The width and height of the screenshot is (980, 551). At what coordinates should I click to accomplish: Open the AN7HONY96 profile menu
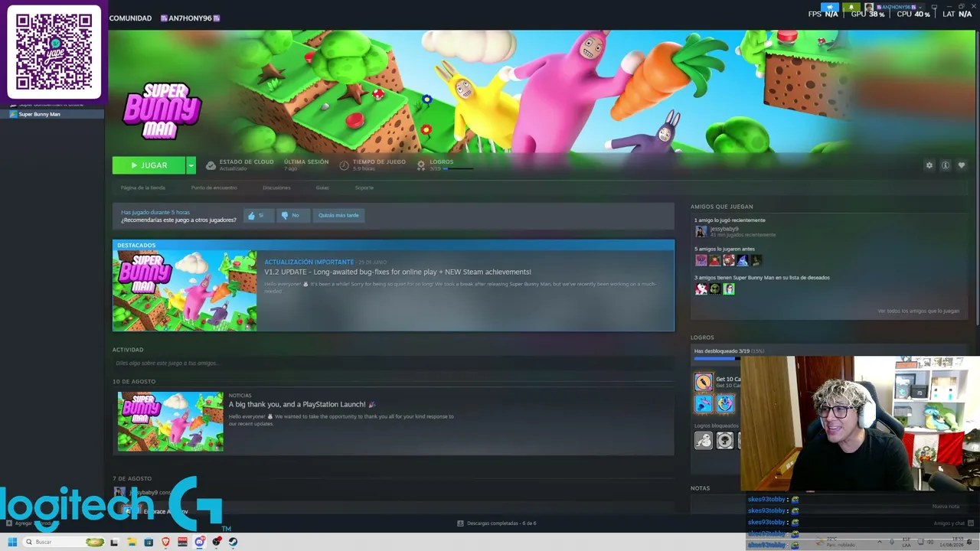click(190, 18)
